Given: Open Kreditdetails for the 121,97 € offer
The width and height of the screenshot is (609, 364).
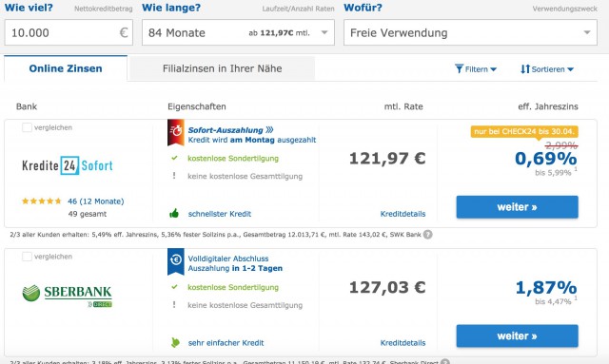Looking at the screenshot, I should click(403, 214).
